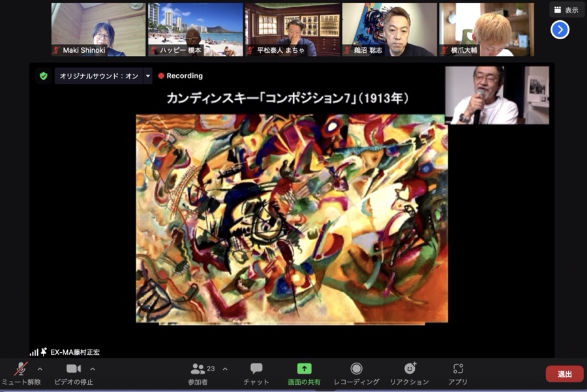Image resolution: width=587 pixels, height=392 pixels.
Task: Open the チャット chat panel
Action: pyautogui.click(x=256, y=374)
